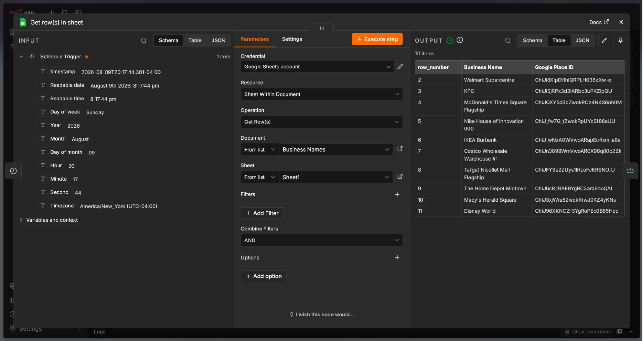Open the Sheet1 sheet dropdown
The height and width of the screenshot is (341, 644).
click(336, 177)
